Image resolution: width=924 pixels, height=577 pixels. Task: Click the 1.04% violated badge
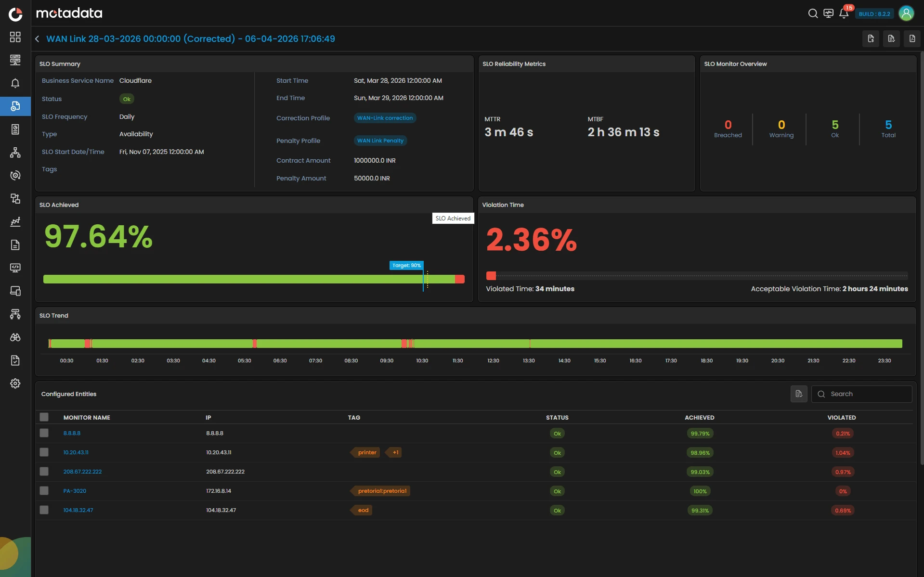click(x=843, y=453)
